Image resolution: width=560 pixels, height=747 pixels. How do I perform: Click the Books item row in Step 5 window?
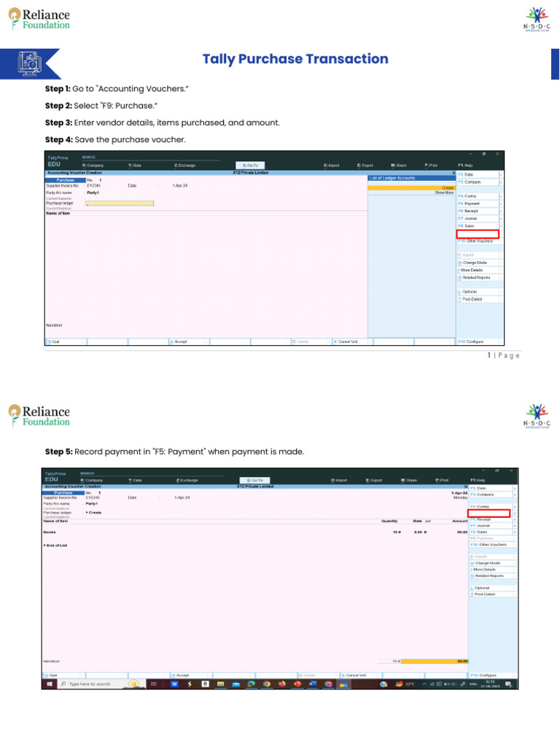pos(256,532)
